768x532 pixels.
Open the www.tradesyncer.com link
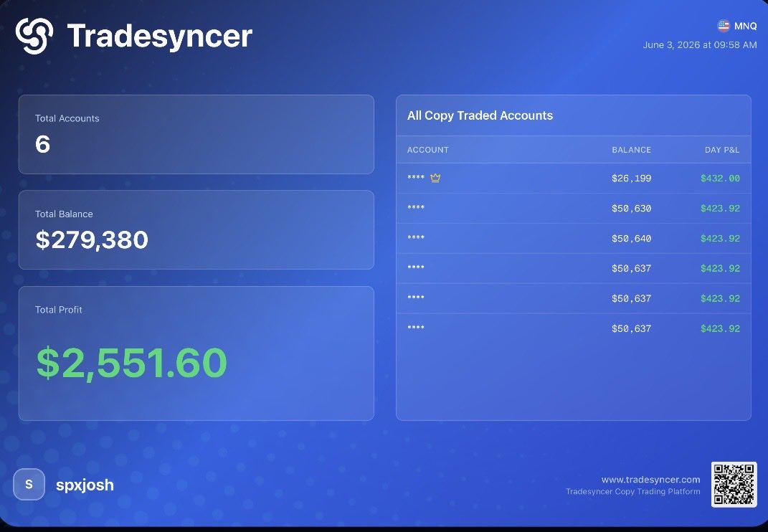pyautogui.click(x=650, y=480)
